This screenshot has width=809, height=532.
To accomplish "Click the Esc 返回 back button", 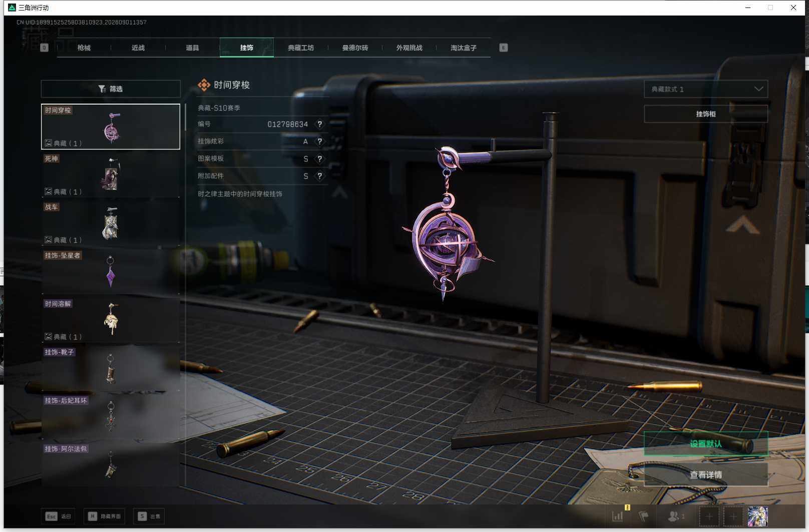I will point(58,516).
